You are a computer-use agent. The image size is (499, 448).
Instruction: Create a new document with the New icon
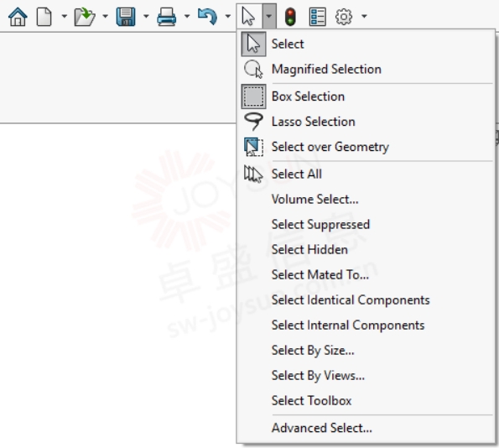[44, 17]
